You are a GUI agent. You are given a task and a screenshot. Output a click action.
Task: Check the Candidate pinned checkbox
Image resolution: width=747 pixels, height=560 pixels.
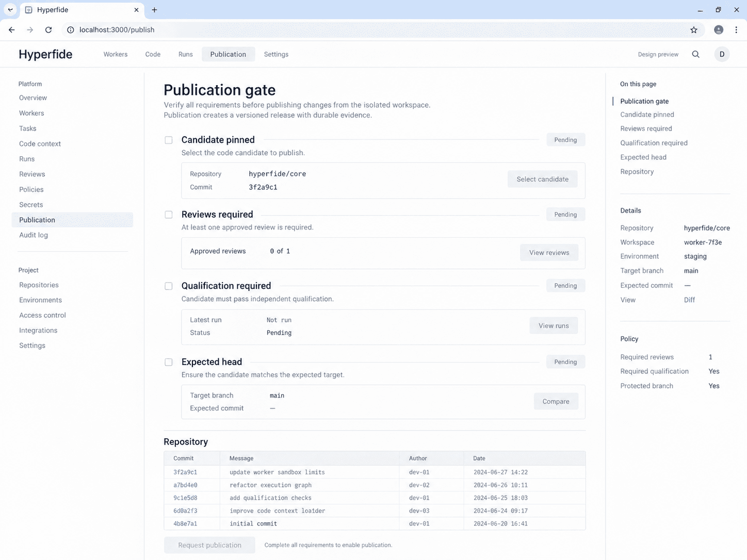pos(169,140)
